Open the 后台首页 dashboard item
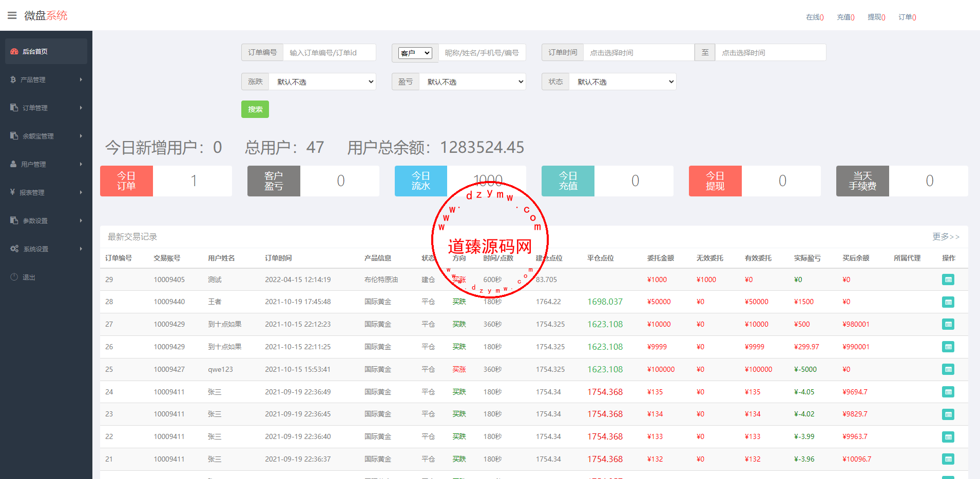Screen dimensions: 980x479 pos(46,51)
